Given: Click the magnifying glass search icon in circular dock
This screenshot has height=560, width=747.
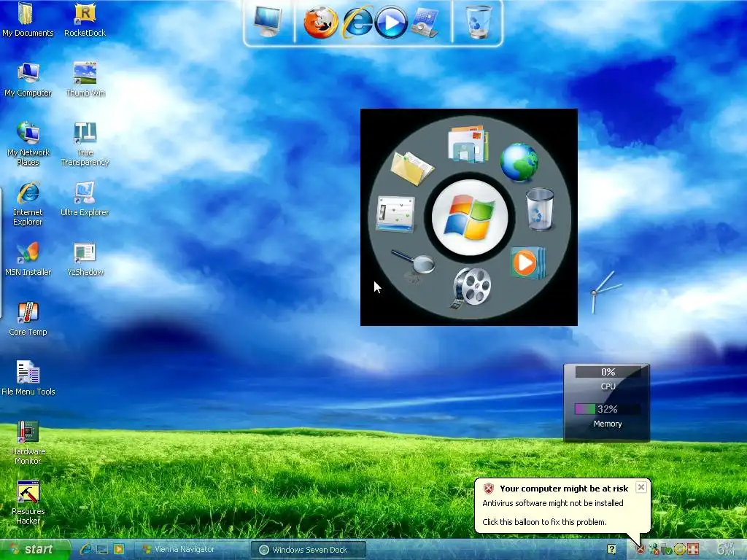Looking at the screenshot, I should pyautogui.click(x=414, y=262).
